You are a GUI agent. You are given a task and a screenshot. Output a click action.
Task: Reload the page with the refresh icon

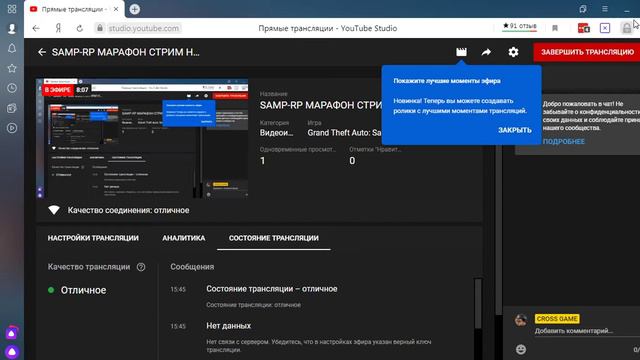pyautogui.click(x=80, y=28)
